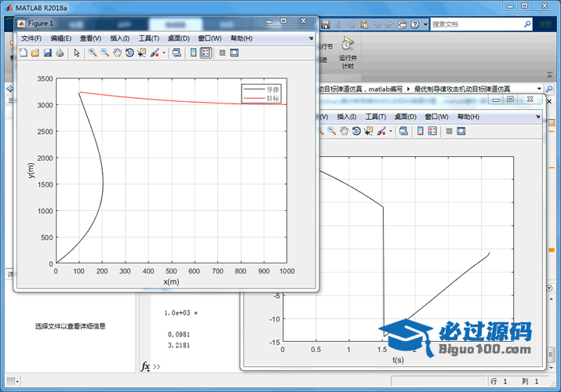Click Open File icon in Figure 1
561x392 pixels.
[x=35, y=53]
